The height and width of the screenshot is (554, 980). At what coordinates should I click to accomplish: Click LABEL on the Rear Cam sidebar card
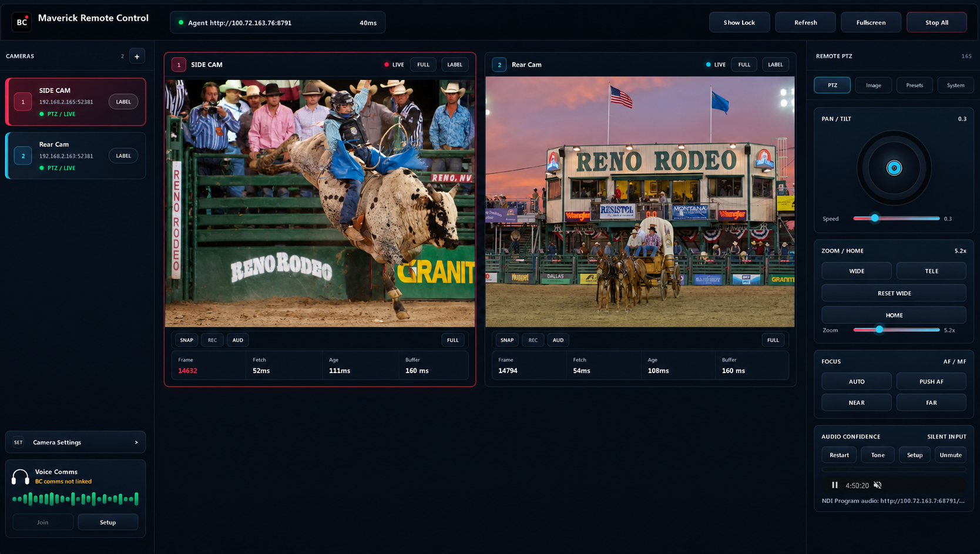123,156
